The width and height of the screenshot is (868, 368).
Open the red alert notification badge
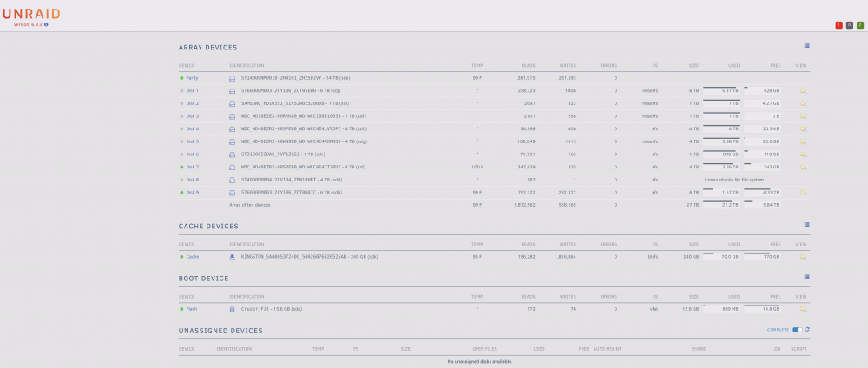pos(838,25)
